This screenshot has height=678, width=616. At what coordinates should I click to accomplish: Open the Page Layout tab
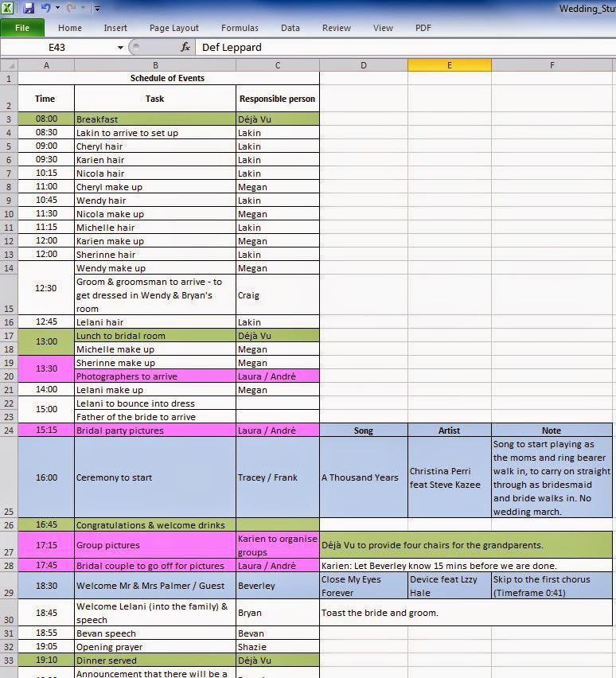[174, 28]
